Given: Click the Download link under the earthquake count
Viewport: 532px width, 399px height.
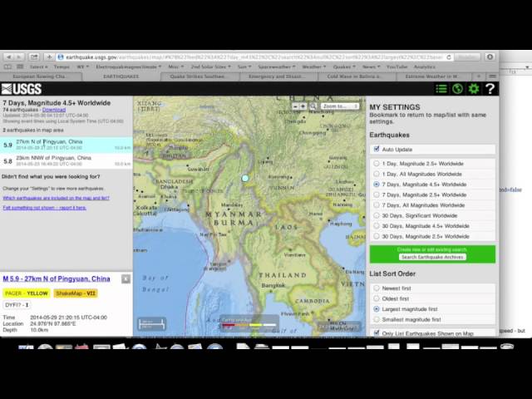Looking at the screenshot, I should (54, 110).
